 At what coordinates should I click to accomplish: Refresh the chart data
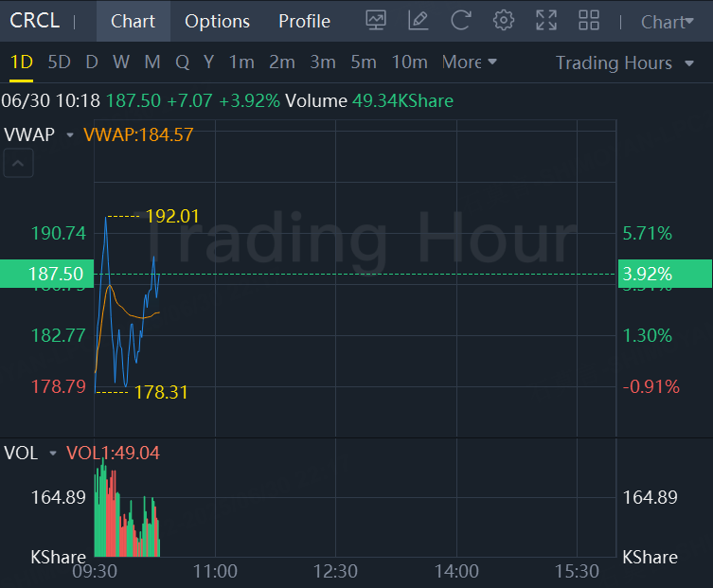pos(460,21)
